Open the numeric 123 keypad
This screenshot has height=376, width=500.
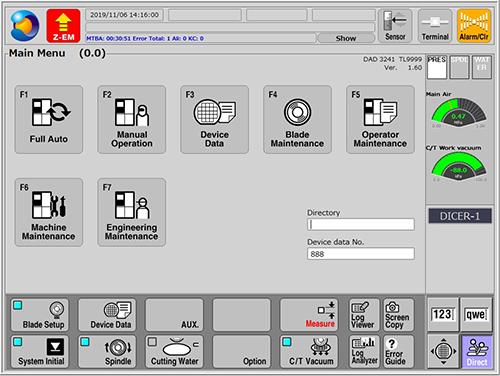click(x=443, y=314)
